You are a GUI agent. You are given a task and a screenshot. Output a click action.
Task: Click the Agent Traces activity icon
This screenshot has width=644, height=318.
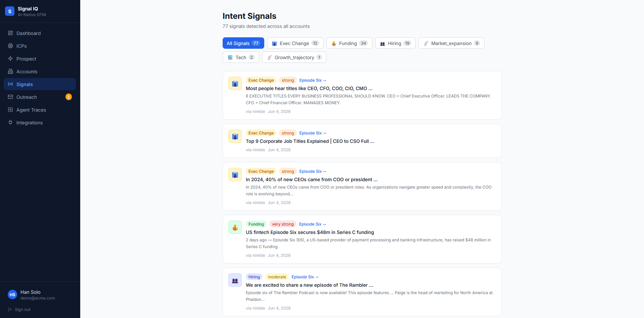pyautogui.click(x=10, y=110)
